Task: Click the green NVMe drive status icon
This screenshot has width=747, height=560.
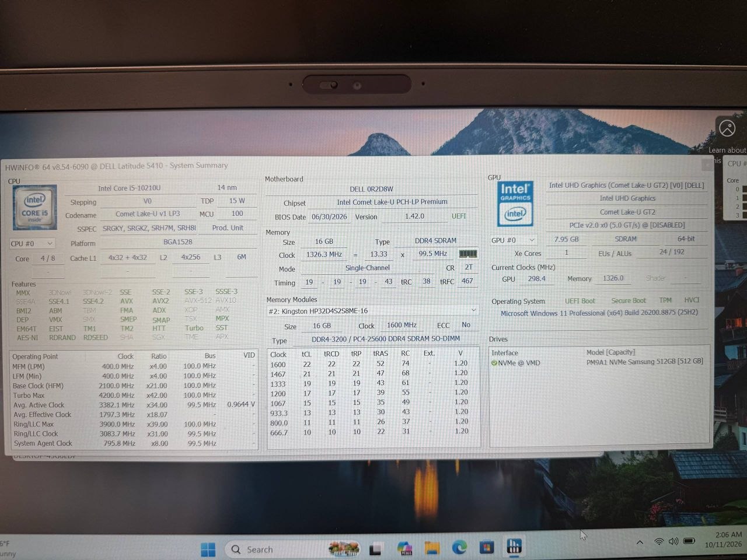Action: pyautogui.click(x=494, y=363)
